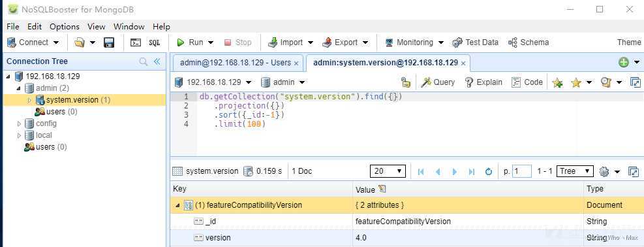Open the Tree view mode dropdown
Viewport: 644px width, 247px height.
(575, 171)
